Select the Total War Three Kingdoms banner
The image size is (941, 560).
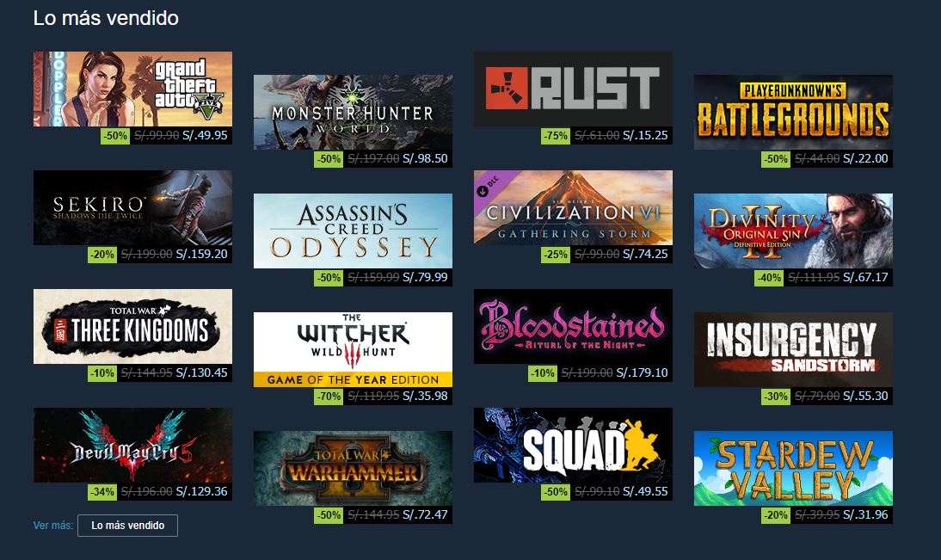132,327
